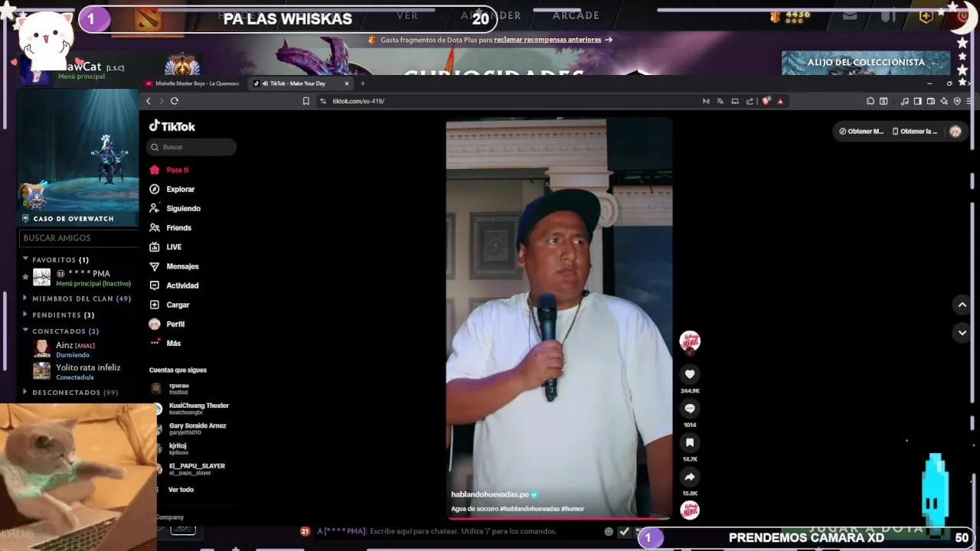
Task: Save video with bookmark icon
Action: click(690, 442)
